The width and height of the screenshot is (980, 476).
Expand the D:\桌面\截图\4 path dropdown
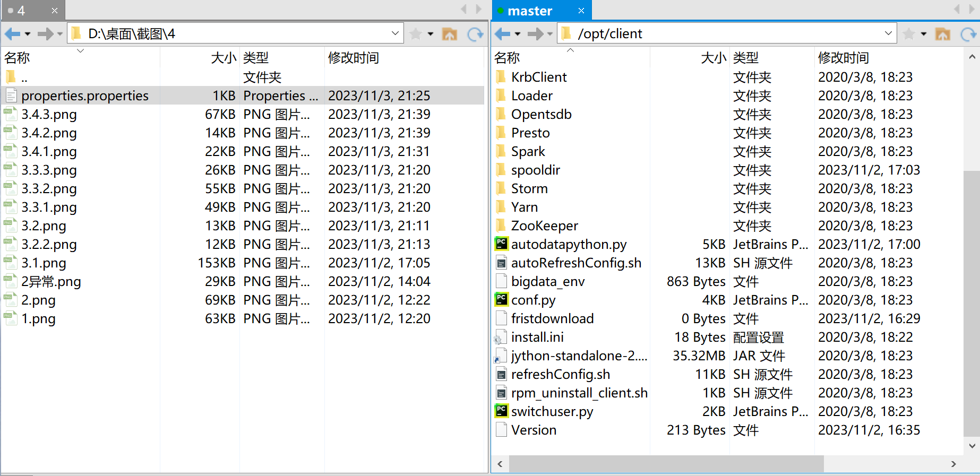(395, 33)
